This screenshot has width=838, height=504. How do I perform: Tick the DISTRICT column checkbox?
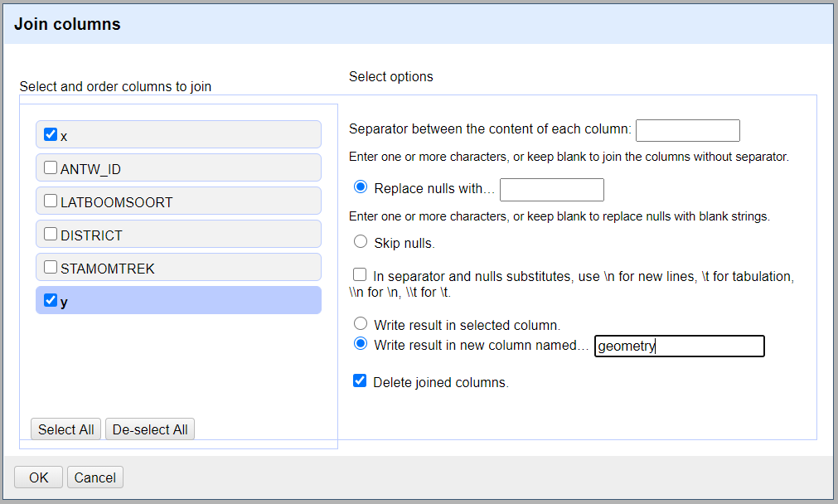click(51, 234)
